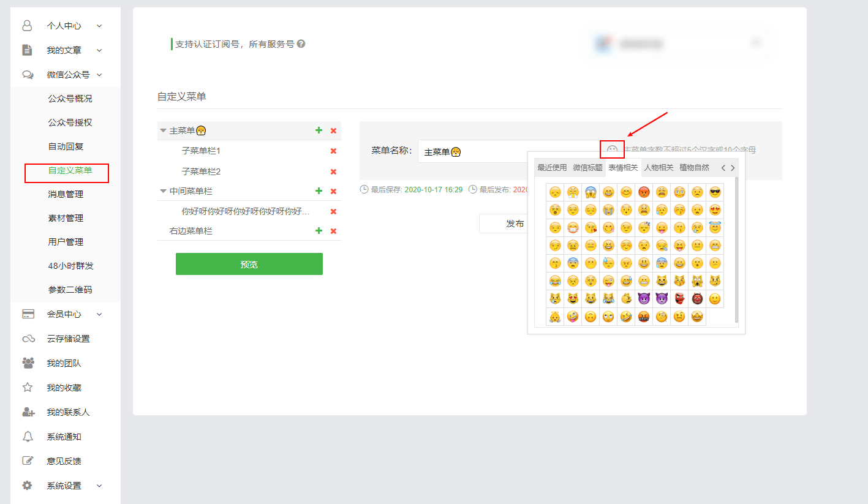Open 自定义菜单 in sidebar
Image resolution: width=868 pixels, height=504 pixels.
70,170
